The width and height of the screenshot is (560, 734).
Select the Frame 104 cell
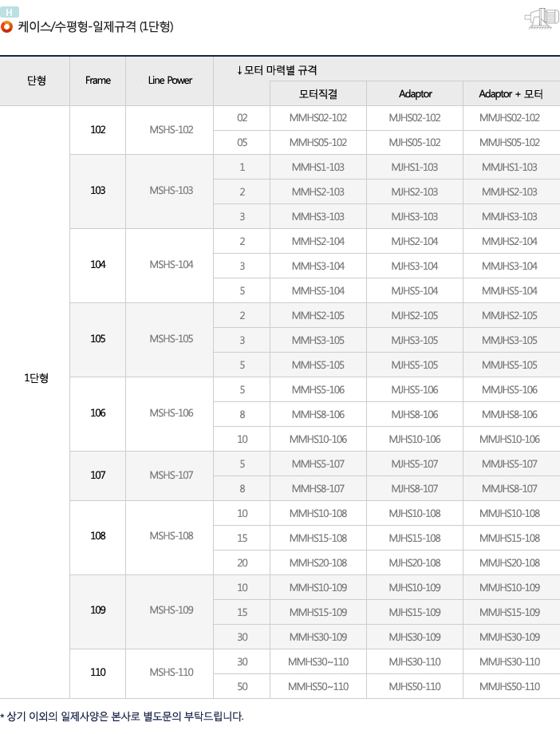click(98, 265)
